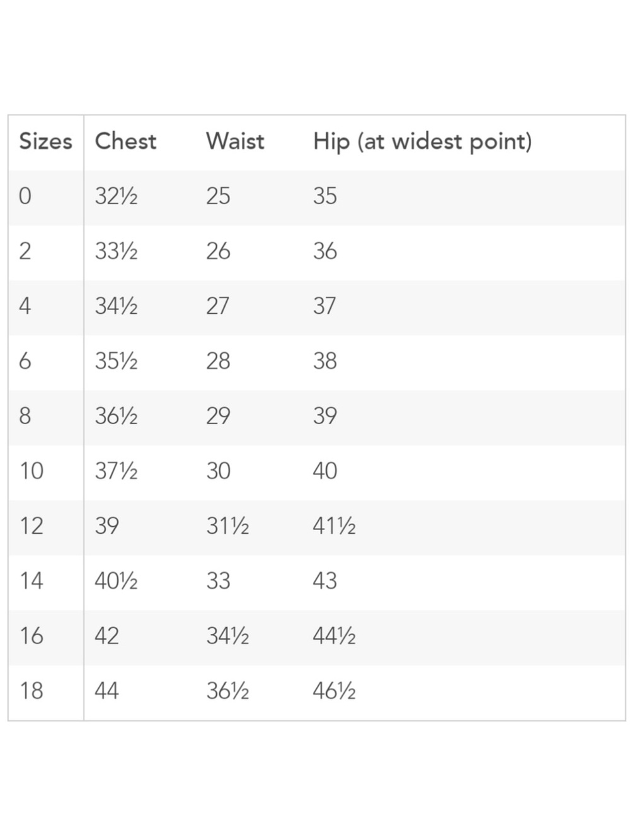Select the size 0 row label

pyautogui.click(x=25, y=196)
